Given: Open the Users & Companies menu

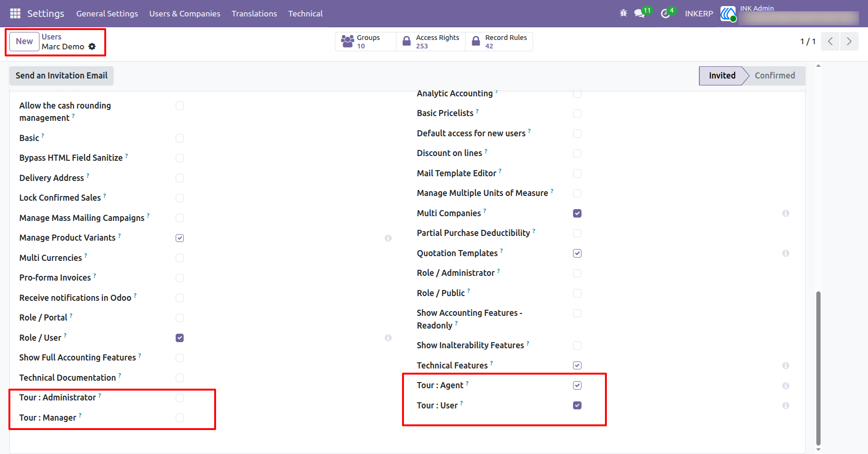Looking at the screenshot, I should click(185, 14).
